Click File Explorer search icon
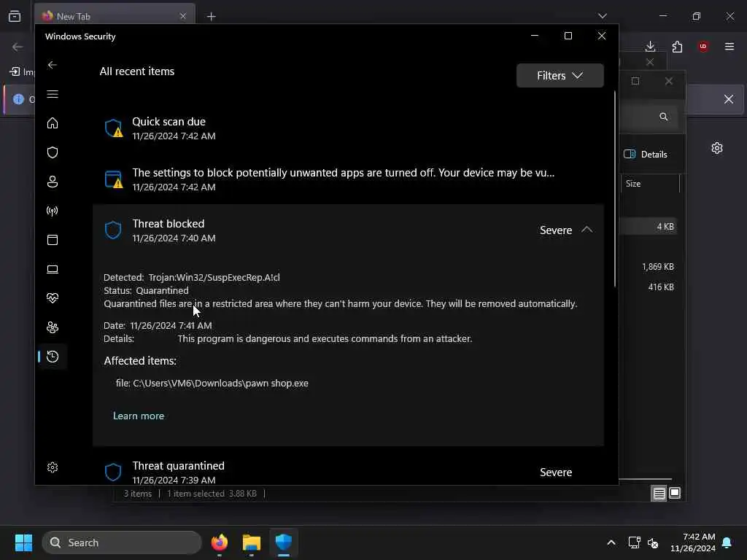Viewport: 747px width, 560px height. tap(663, 117)
